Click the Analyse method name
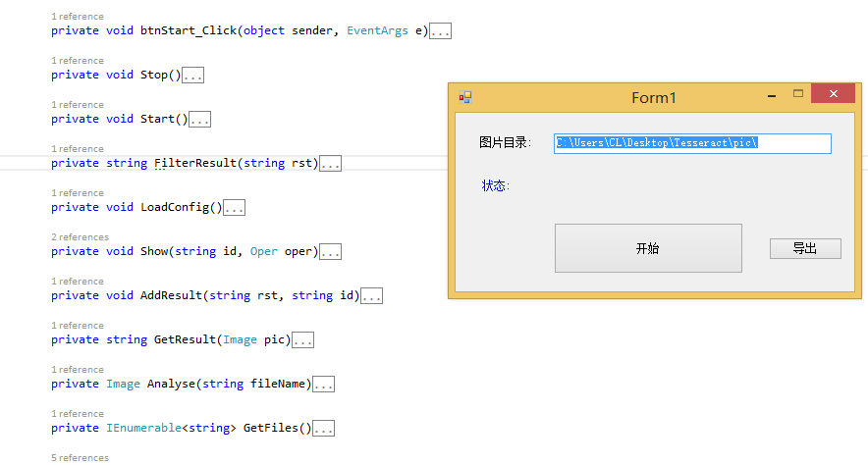Viewport: 868px width, 465px height. [171, 384]
